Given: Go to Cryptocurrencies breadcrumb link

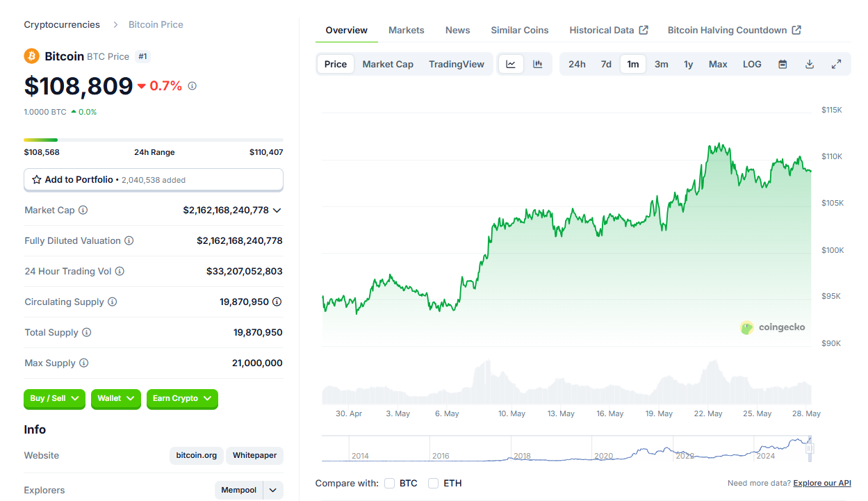Looking at the screenshot, I should point(62,24).
